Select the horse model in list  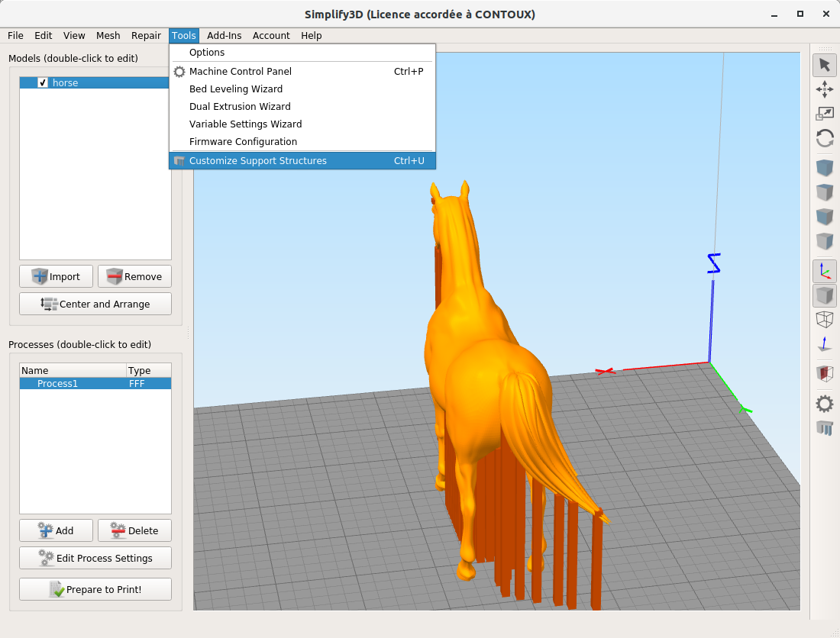click(x=94, y=82)
